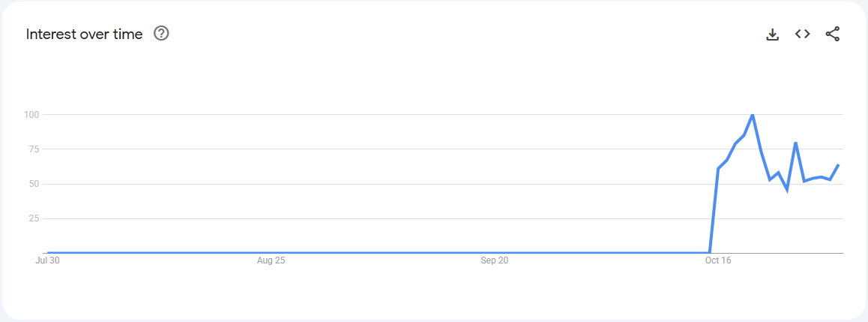Click the lowest dip after the peak
The width and height of the screenshot is (868, 322).
pos(787,190)
